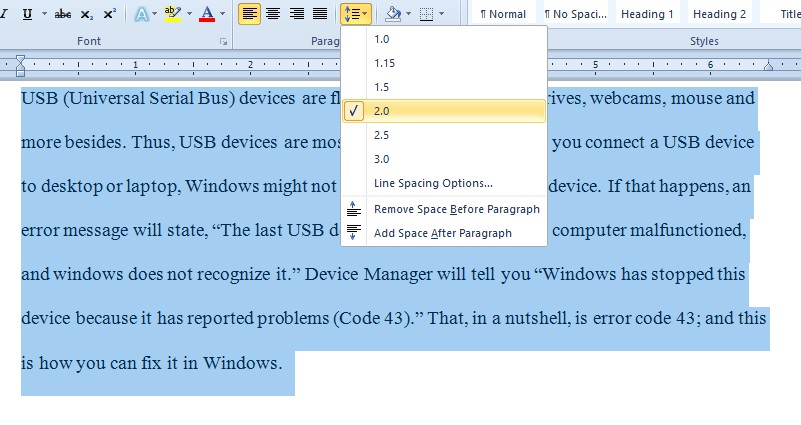Apply superscript formatting
Image resolution: width=801 pixels, height=425 pixels.
(x=110, y=14)
